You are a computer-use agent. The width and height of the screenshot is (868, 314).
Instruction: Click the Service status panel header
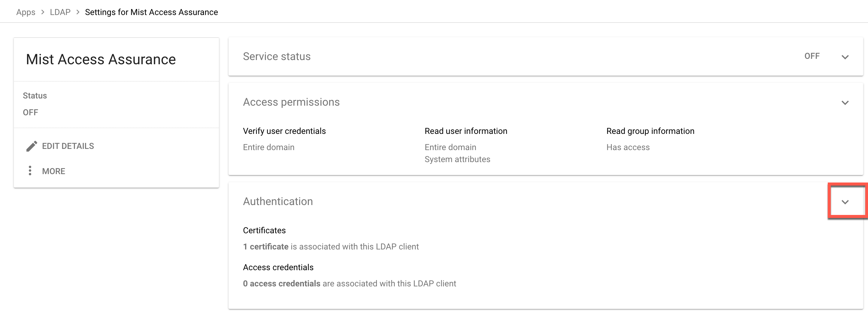click(277, 56)
